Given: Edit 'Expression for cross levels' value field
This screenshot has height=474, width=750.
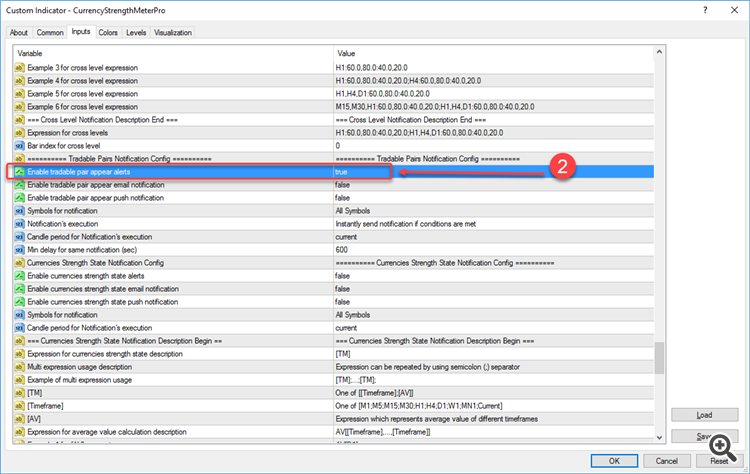Looking at the screenshot, I should pos(494,133).
